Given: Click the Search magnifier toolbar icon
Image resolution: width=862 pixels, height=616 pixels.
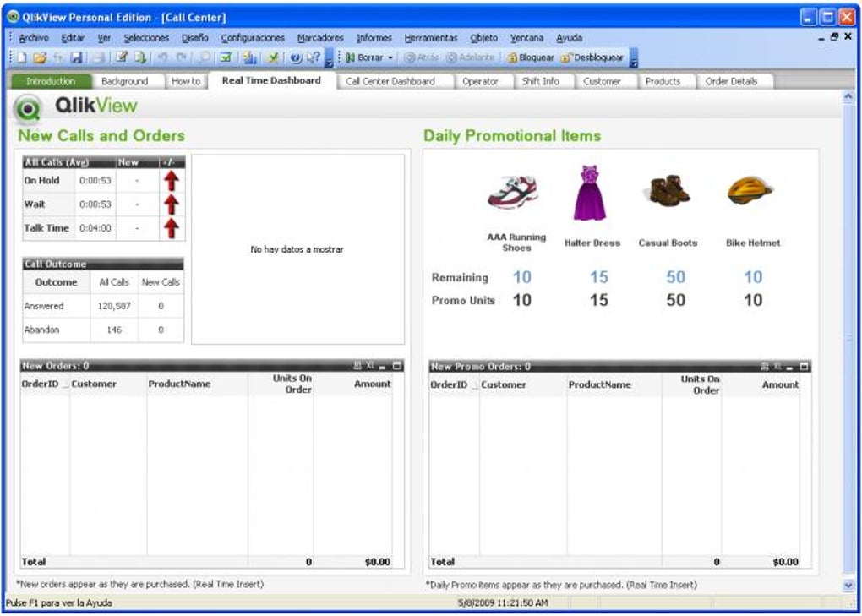Looking at the screenshot, I should 204,57.
